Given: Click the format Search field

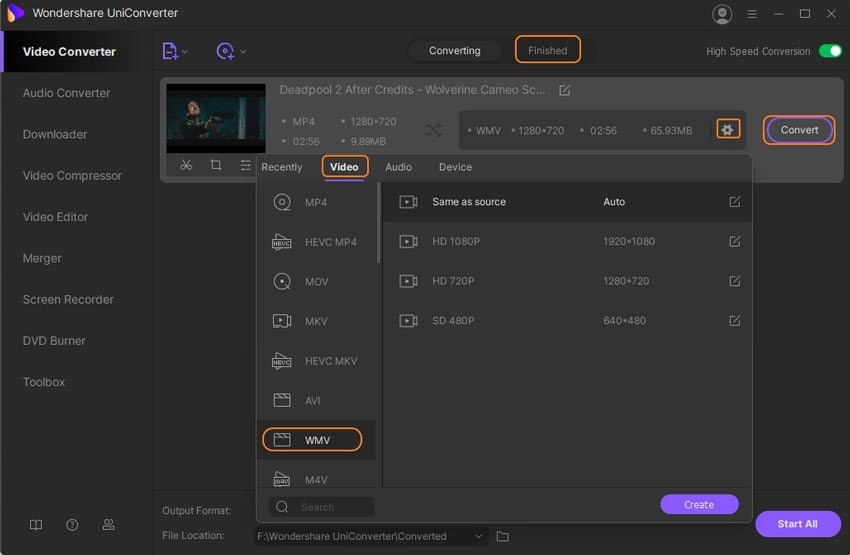Looking at the screenshot, I should click(321, 507).
